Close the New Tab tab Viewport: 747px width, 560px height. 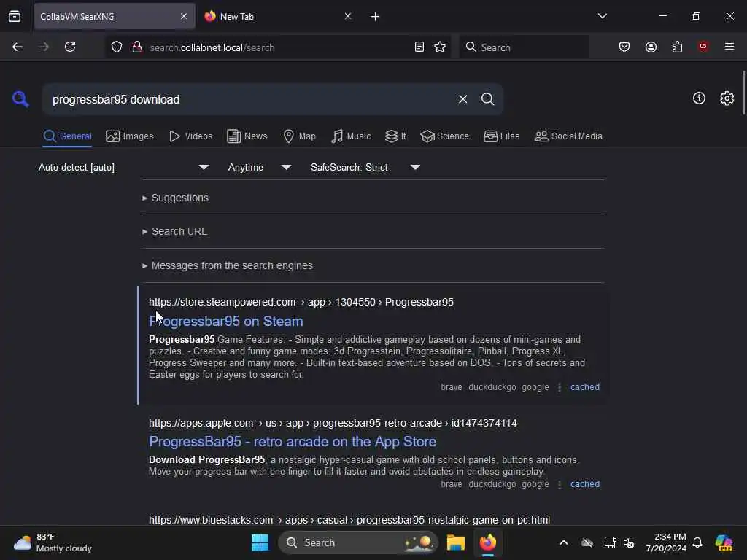[348, 16]
